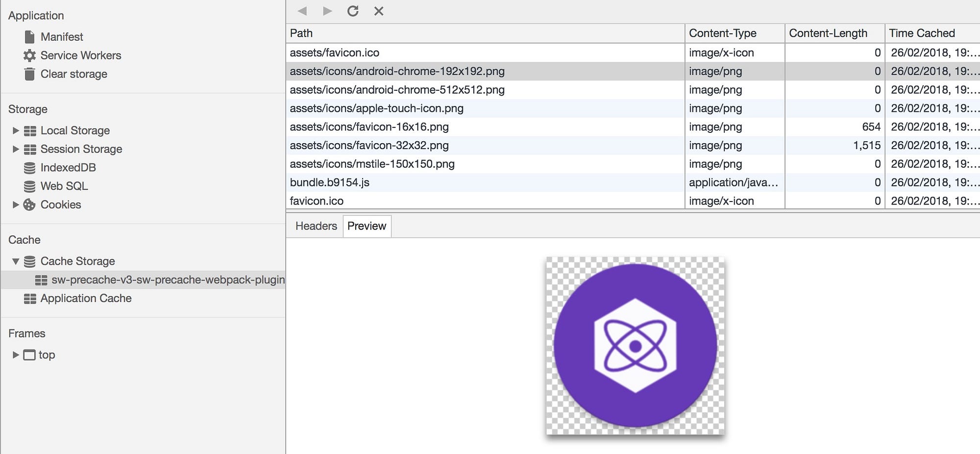Screen dimensions: 980x454
Task: Sort by Content-Length column header
Action: [x=834, y=33]
